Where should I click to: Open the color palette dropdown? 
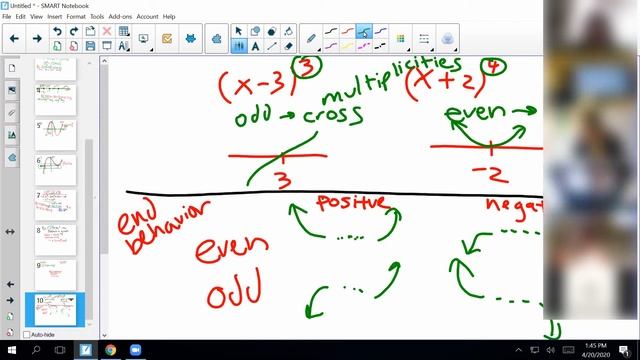(409, 50)
